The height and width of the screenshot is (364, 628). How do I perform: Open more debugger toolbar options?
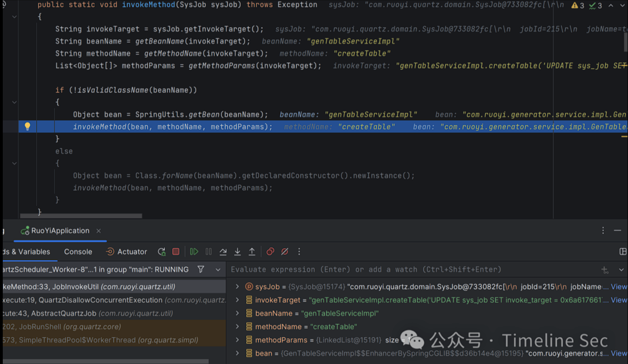point(299,252)
